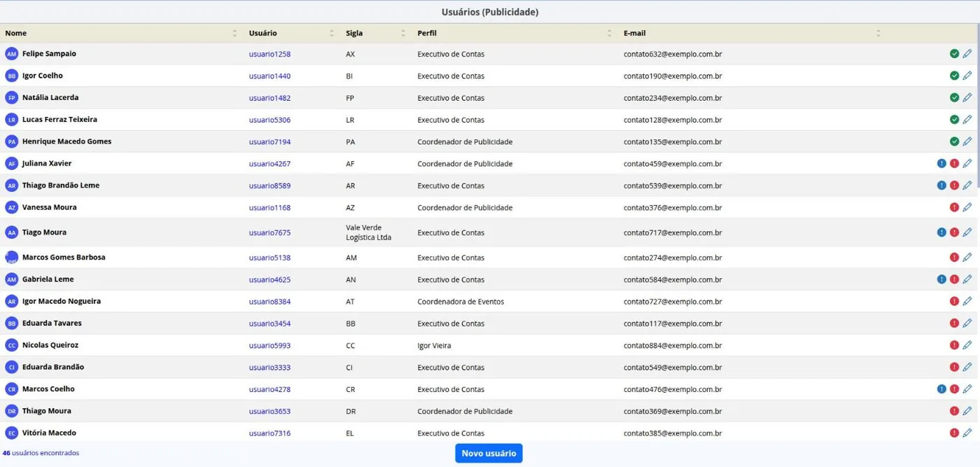Click the blue info icon for Tiago Moura
Viewport: 980px width, 467px height.
tap(941, 232)
